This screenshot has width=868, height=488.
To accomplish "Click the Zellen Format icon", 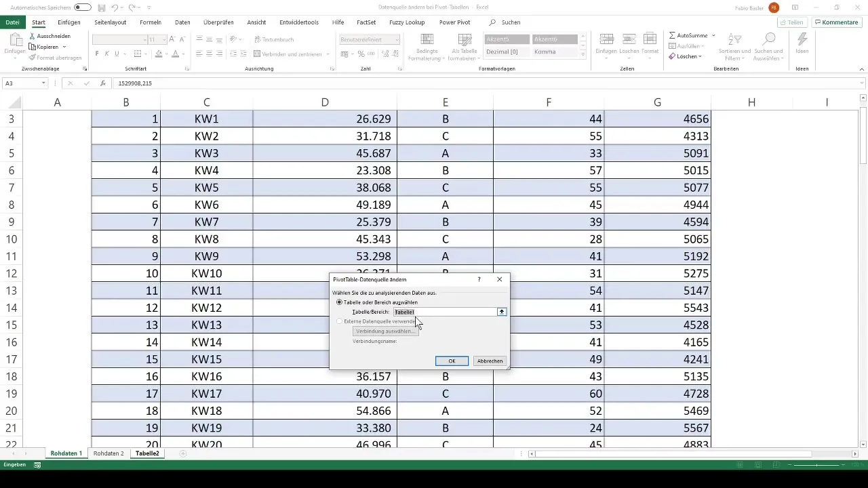I will coord(650,39).
